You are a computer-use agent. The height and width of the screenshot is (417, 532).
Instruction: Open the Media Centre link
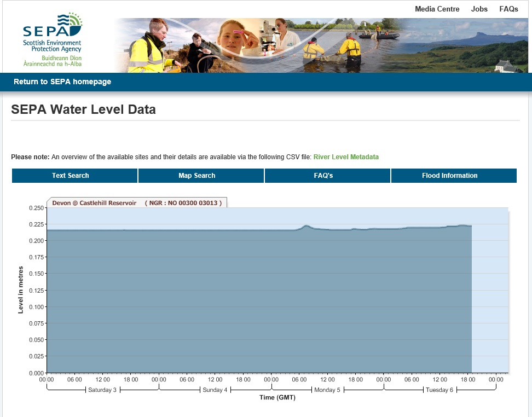[437, 9]
